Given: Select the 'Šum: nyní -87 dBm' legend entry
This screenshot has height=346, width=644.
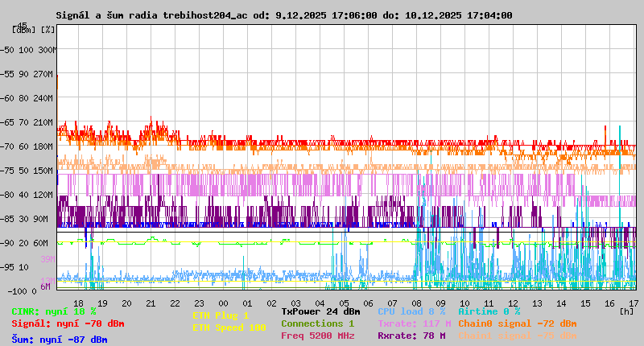Looking at the screenshot, I should click(x=60, y=340).
